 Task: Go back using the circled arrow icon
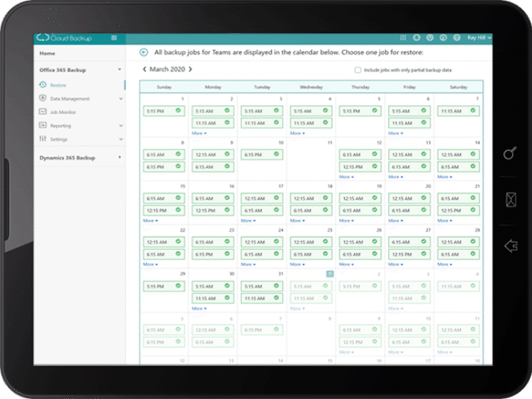(144, 52)
